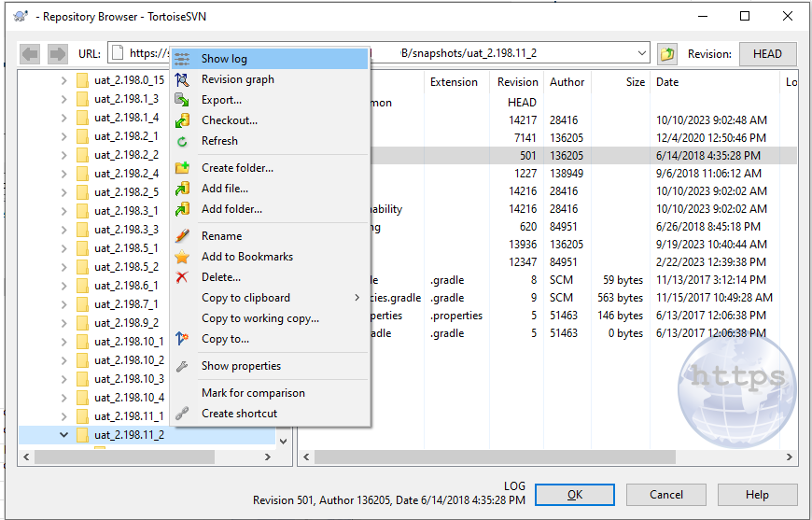Viewport: 812px width, 520px height.
Task: Click the folder icon of uat_2.198.0_15
Action: pos(82,80)
